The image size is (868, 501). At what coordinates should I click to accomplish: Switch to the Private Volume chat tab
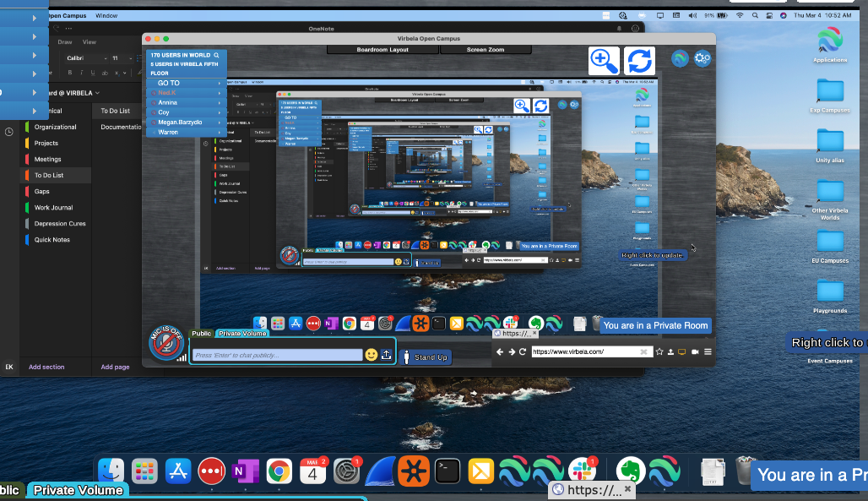[242, 333]
